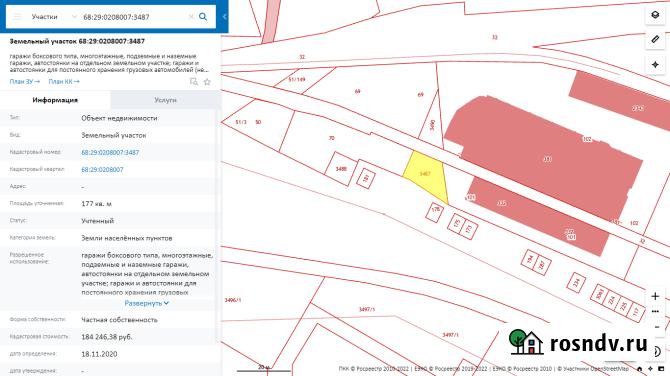
Task: Clear the cadastral number search field
Action: [x=191, y=17]
